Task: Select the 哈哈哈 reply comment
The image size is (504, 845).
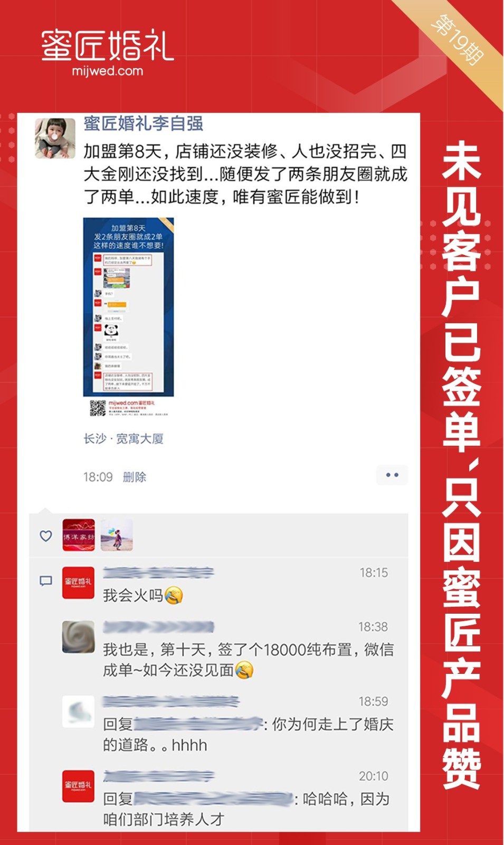Action: [246, 809]
